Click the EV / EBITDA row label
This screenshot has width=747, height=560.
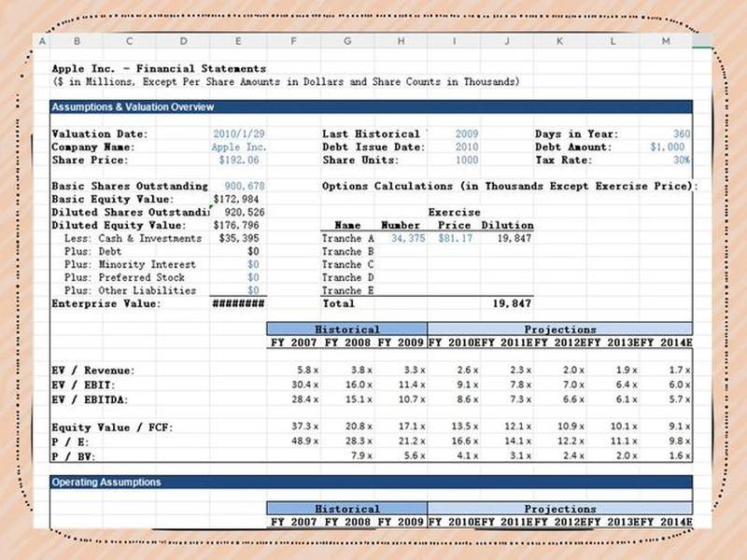tap(90, 400)
